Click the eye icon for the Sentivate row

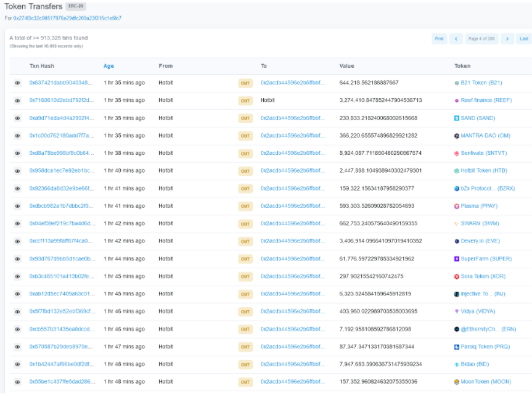click(x=17, y=153)
